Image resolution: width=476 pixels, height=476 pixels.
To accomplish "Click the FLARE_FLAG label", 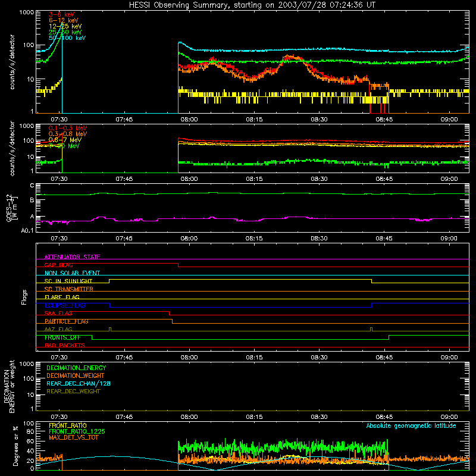I will click(x=62, y=297).
